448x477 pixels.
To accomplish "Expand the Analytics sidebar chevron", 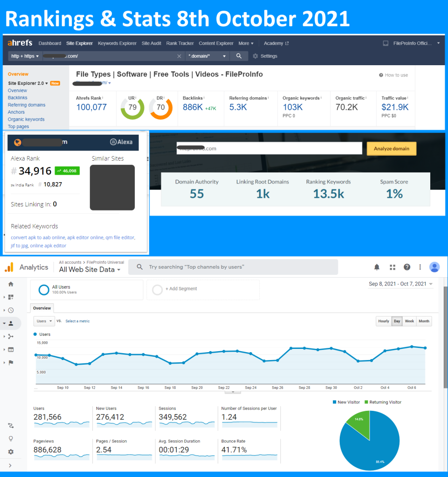I will point(10,465).
